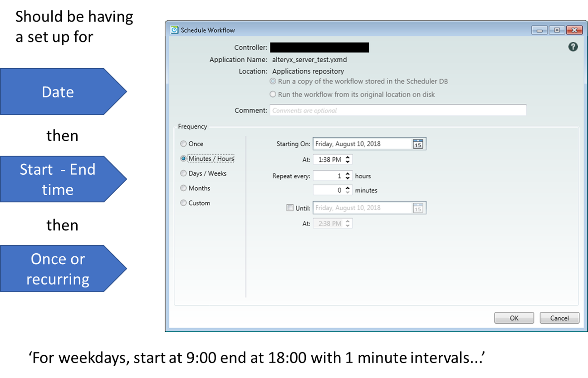588x378 pixels.
Task: Click the Comment input field
Action: click(x=397, y=110)
